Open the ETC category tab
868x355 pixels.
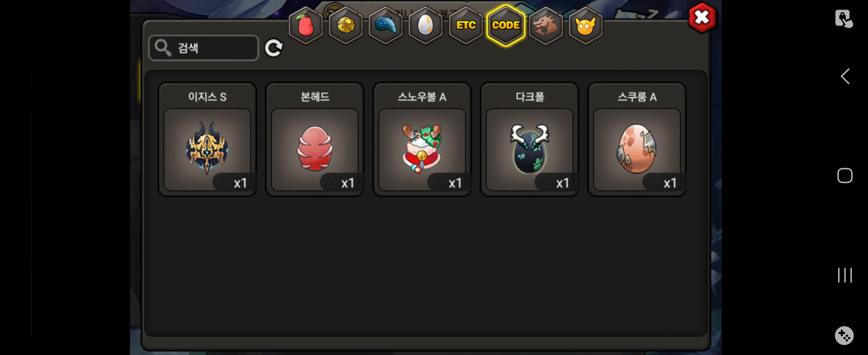click(466, 25)
